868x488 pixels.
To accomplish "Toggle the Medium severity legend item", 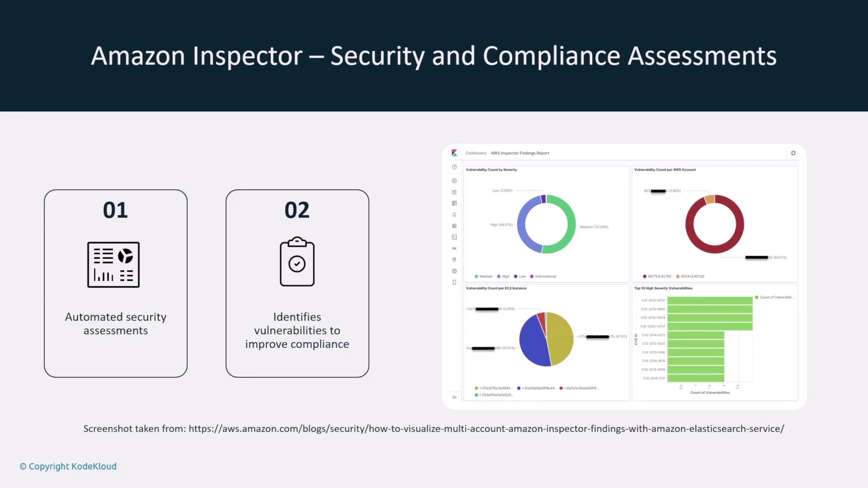I will [484, 277].
